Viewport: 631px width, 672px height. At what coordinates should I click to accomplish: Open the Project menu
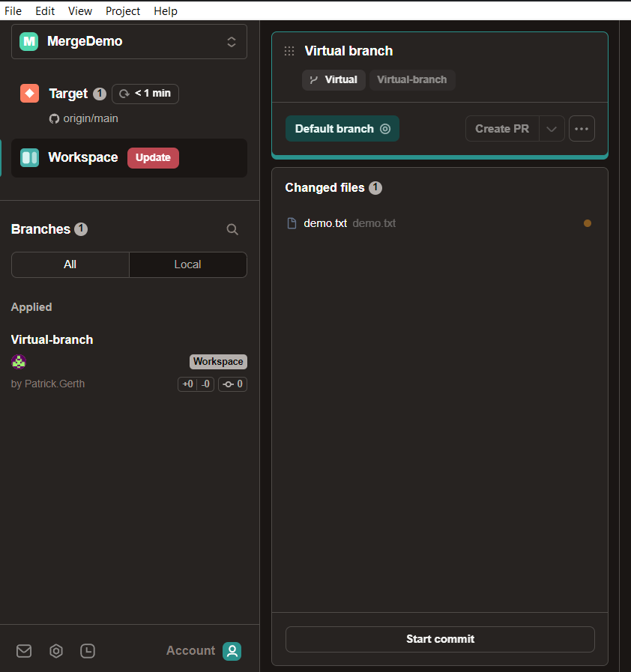point(123,10)
